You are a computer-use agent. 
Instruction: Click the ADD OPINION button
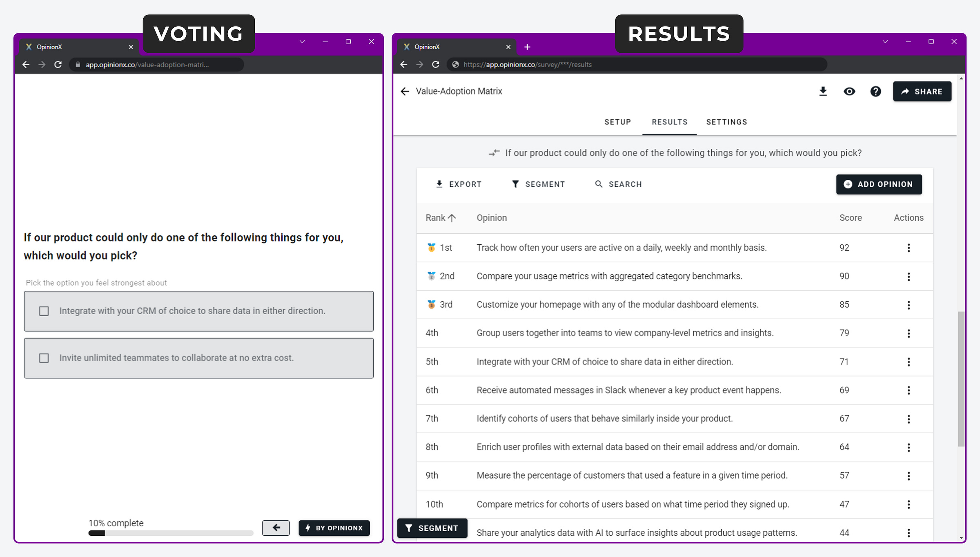[879, 184]
